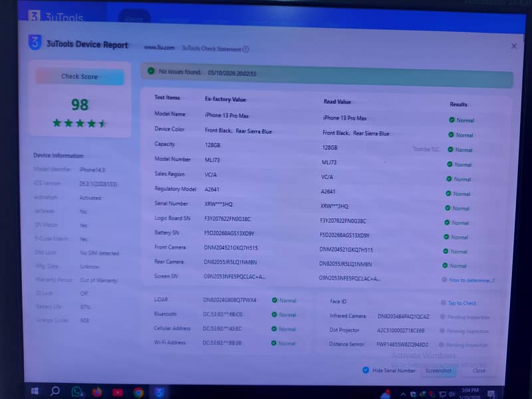Click the Ex-factory Logic Board SN F3Y207622FN0G38C
Viewport: 532px width, 399px height.
click(227, 219)
